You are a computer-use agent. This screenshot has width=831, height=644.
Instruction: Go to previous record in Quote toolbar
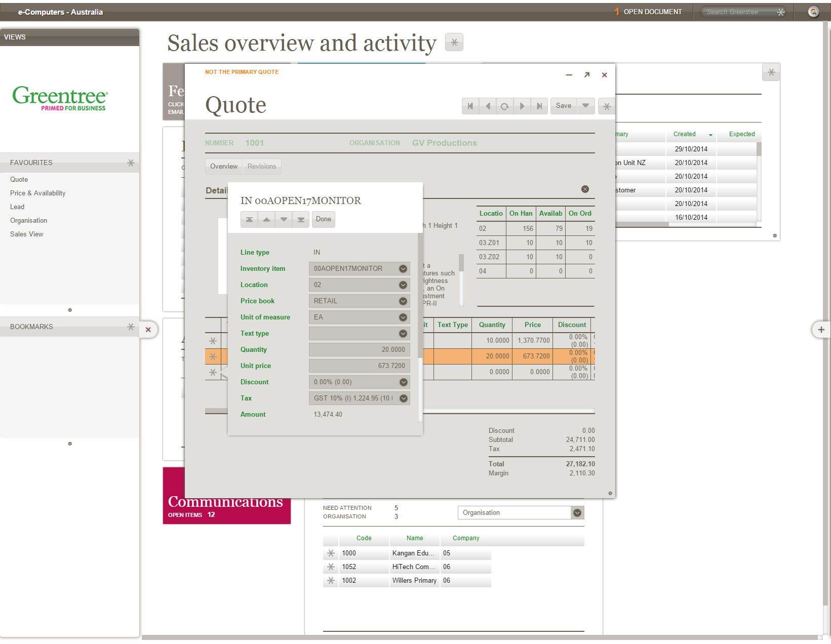tap(488, 106)
